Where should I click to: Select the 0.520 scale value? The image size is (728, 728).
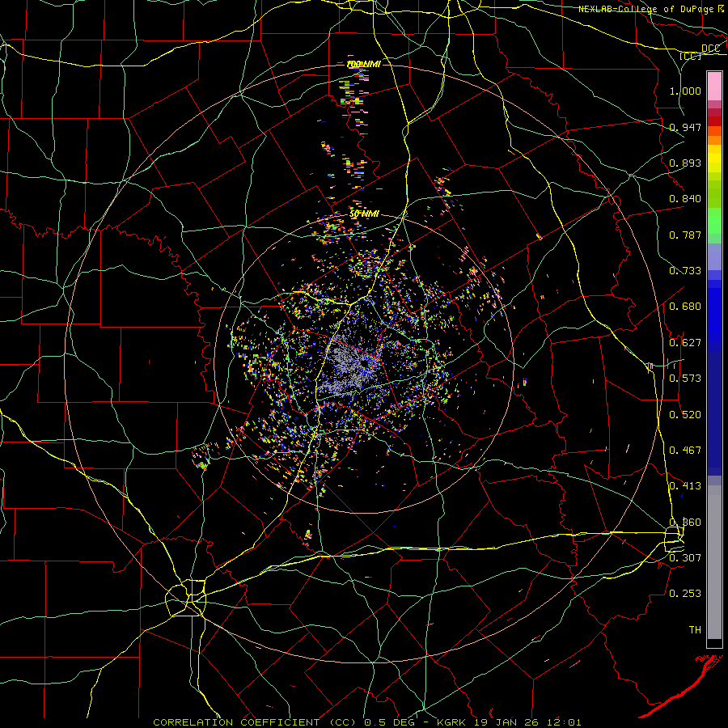(685, 415)
